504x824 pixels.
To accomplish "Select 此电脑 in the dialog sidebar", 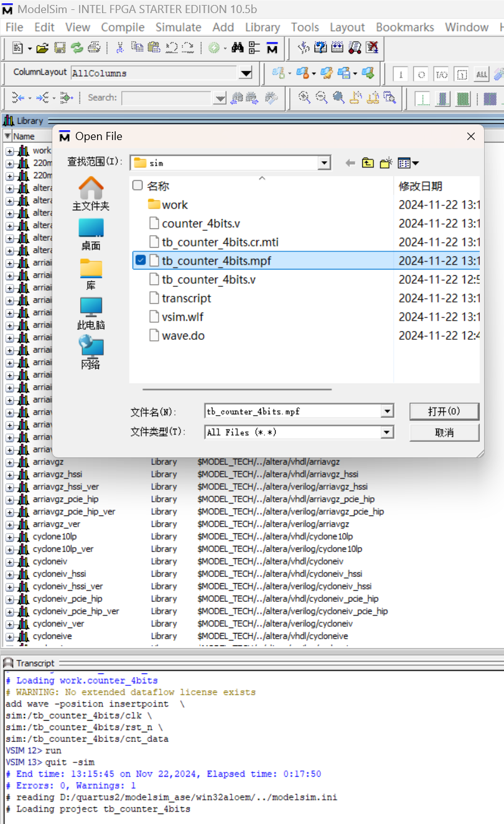I will click(91, 314).
